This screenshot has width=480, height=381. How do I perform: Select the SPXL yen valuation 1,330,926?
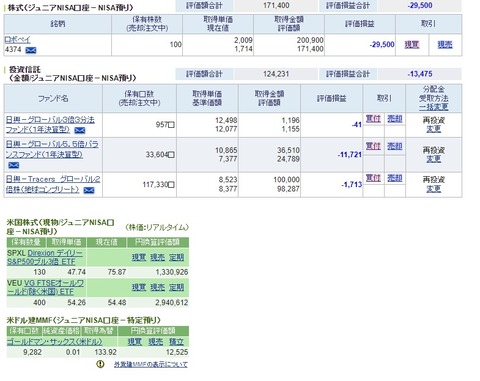click(x=172, y=272)
